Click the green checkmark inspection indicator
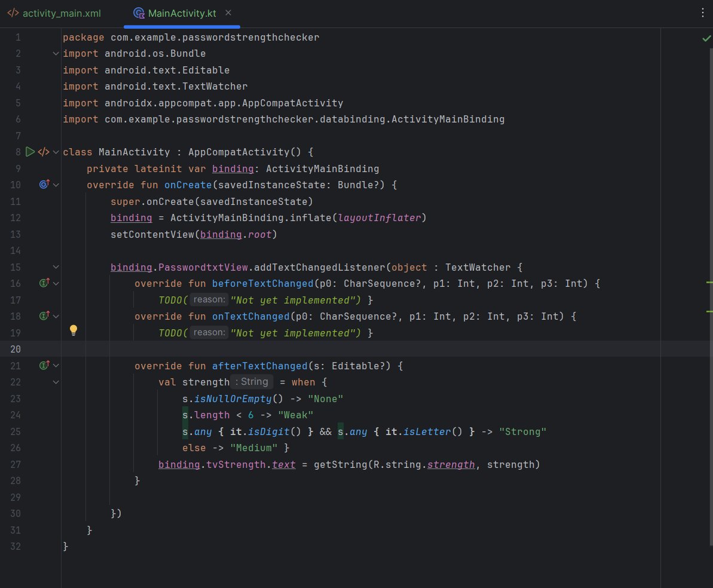The height and width of the screenshot is (588, 713). click(x=706, y=38)
